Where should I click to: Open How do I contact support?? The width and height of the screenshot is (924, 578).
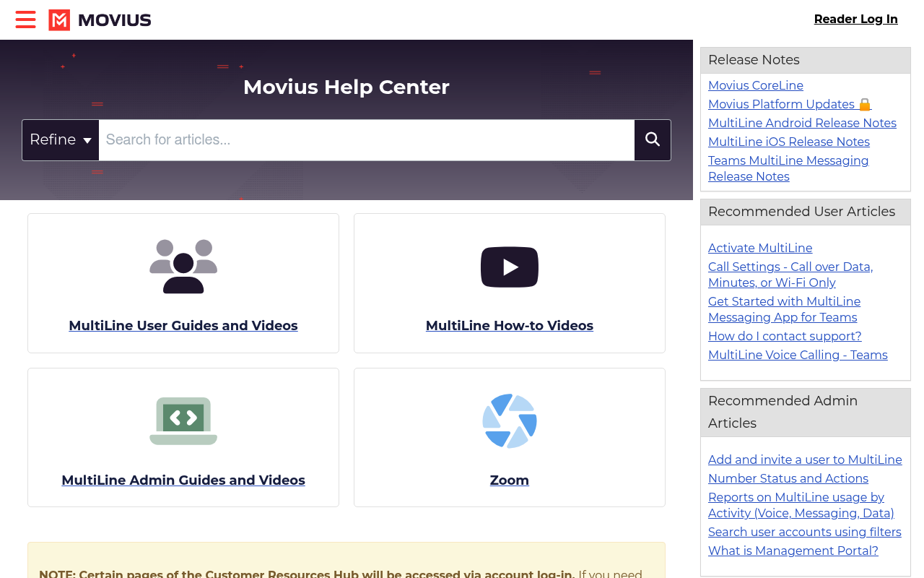click(785, 336)
